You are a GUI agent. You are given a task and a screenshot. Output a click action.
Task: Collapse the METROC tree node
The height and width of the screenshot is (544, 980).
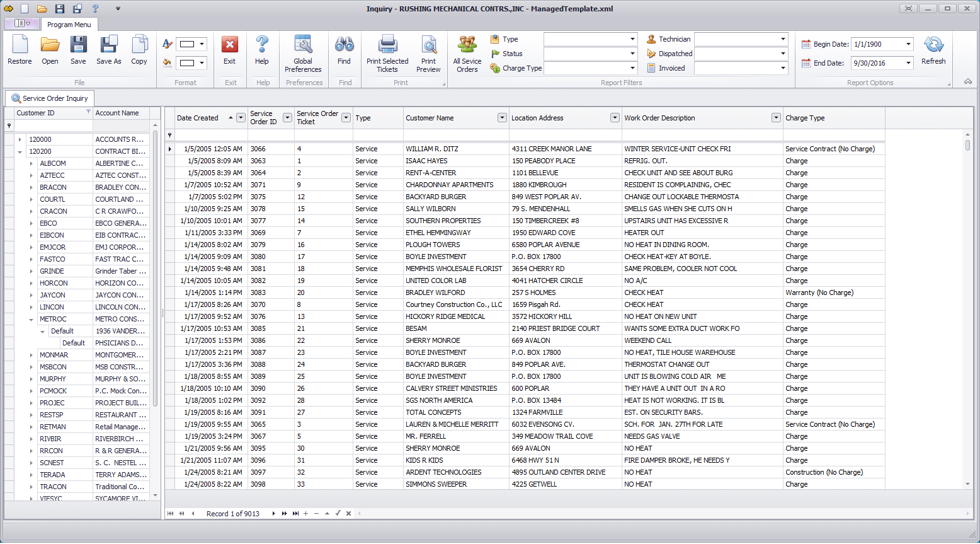pyautogui.click(x=31, y=320)
